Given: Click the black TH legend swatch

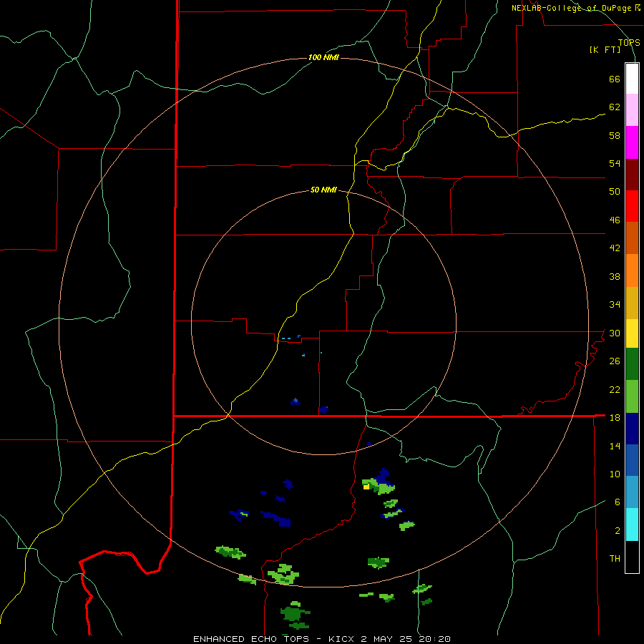Looking at the screenshot, I should pyautogui.click(x=632, y=557).
